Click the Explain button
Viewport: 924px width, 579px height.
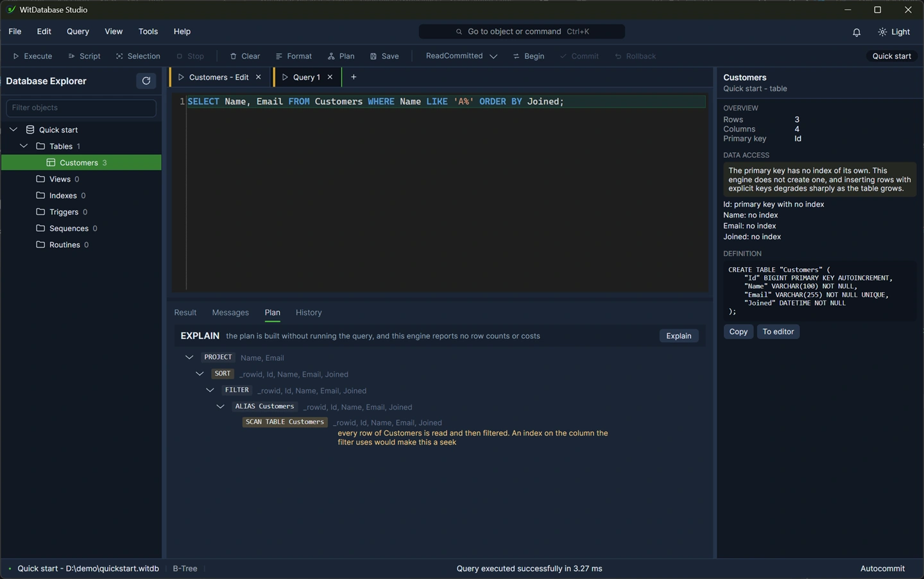coord(679,336)
